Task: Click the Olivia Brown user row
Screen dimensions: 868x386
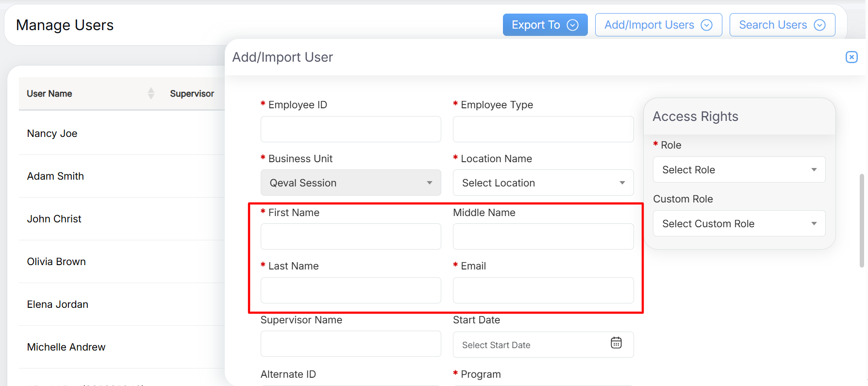Action: [56, 262]
